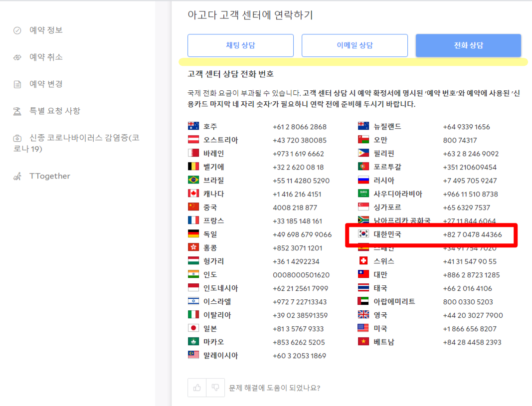Click the country name 러시아

tap(384, 180)
